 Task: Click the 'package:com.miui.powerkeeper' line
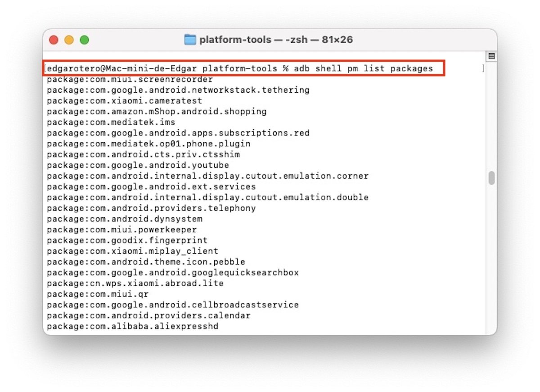(122, 230)
